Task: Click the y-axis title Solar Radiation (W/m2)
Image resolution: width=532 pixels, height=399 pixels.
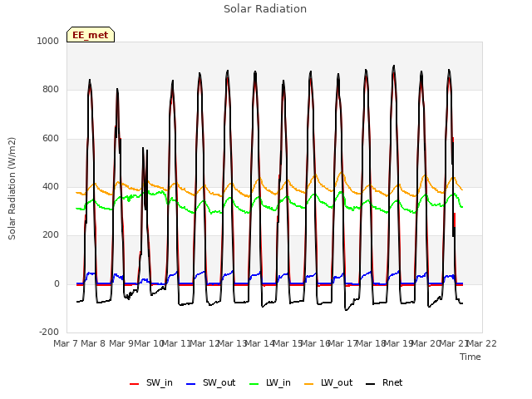Action: click(x=12, y=189)
